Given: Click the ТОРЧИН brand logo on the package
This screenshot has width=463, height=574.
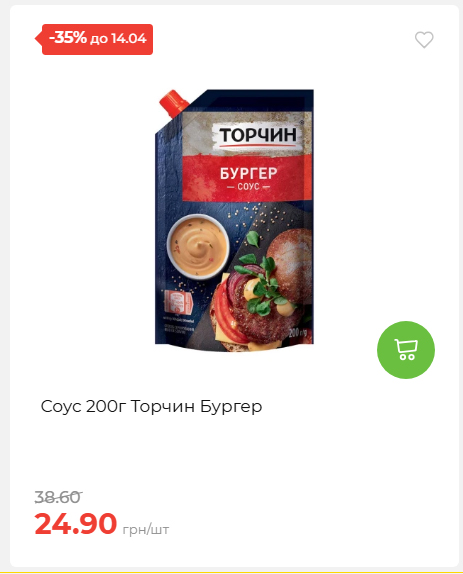Looking at the screenshot, I should pos(258,136).
